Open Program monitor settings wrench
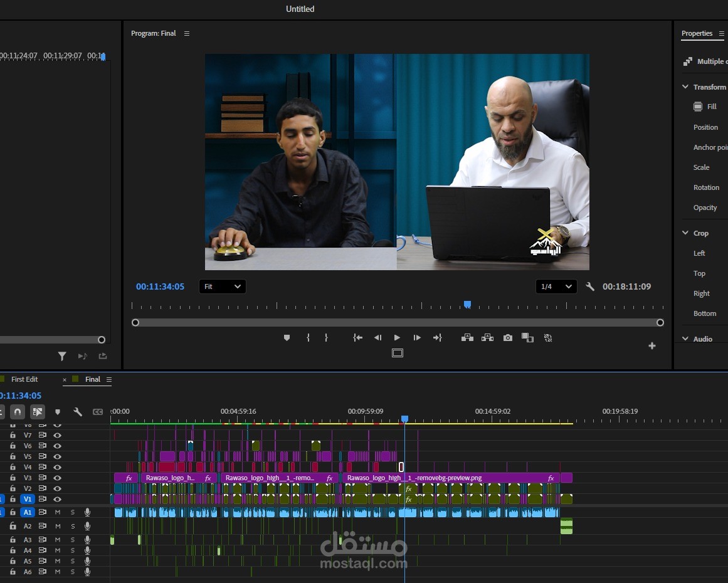Image resolution: width=728 pixels, height=583 pixels. point(590,286)
